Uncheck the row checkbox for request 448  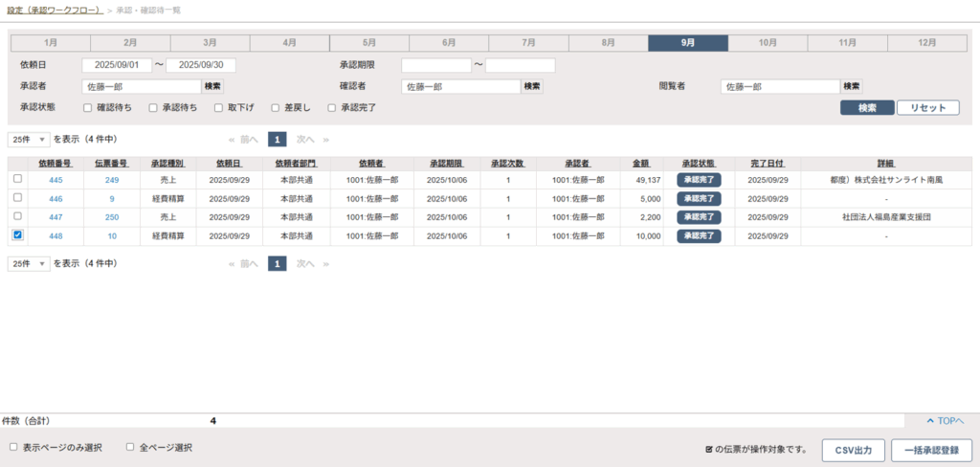17,235
